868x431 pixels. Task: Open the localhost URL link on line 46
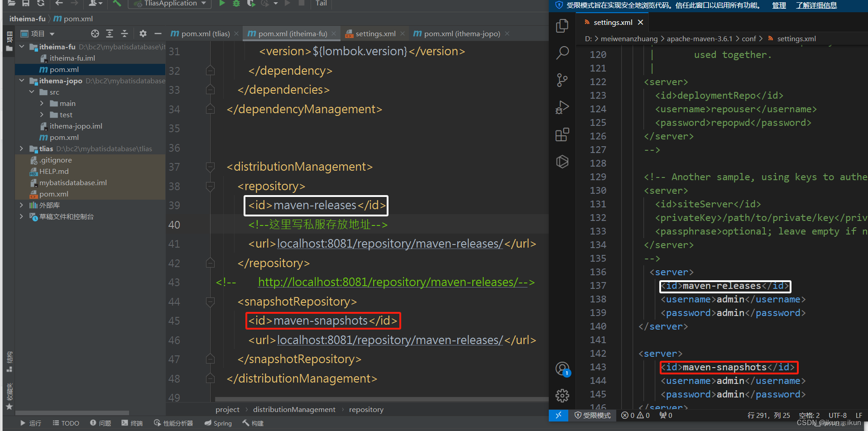(x=390, y=340)
